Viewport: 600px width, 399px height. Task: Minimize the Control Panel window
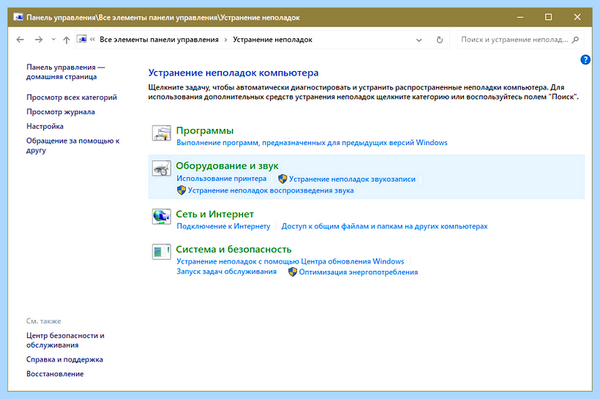[520, 17]
